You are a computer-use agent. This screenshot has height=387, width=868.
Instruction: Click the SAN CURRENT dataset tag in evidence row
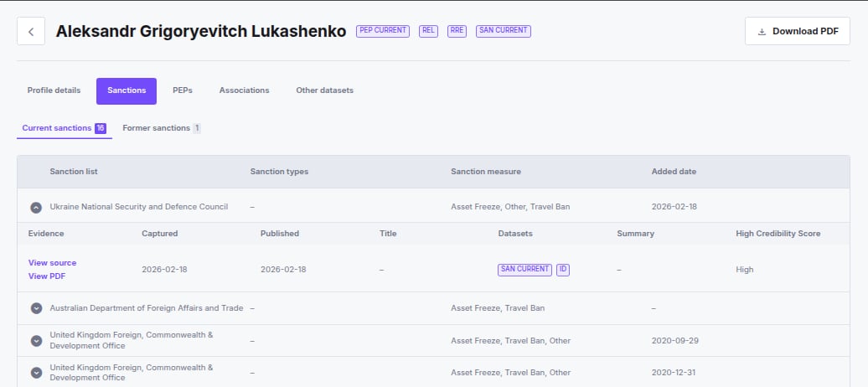click(x=524, y=270)
